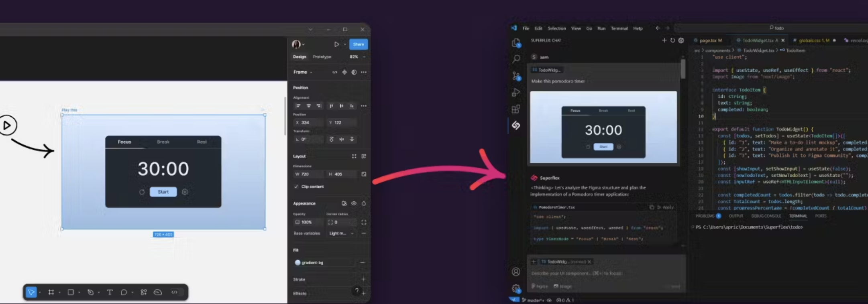The width and height of the screenshot is (868, 304).
Task: Open the Frame type dropdown in Figma
Action: (303, 72)
